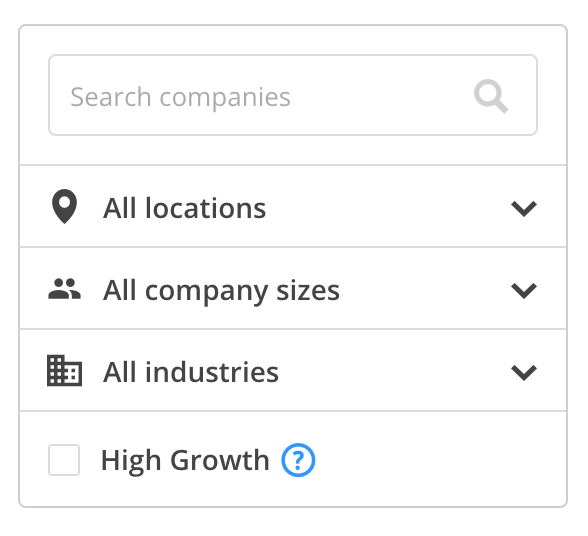This screenshot has width=588, height=536.
Task: Click the people group icon
Action: tap(64, 289)
